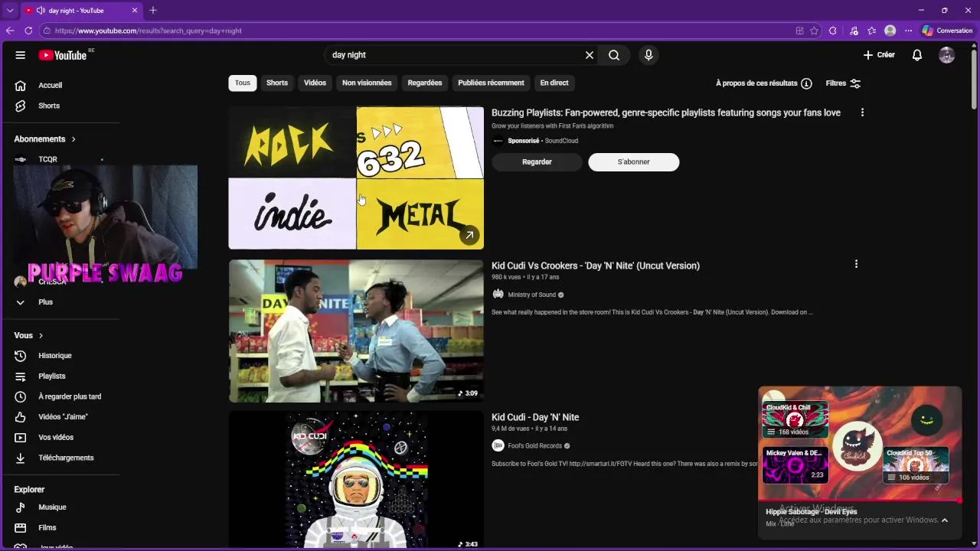Expand the miniplayer with up chevron
The height and width of the screenshot is (551, 980).
tap(945, 520)
